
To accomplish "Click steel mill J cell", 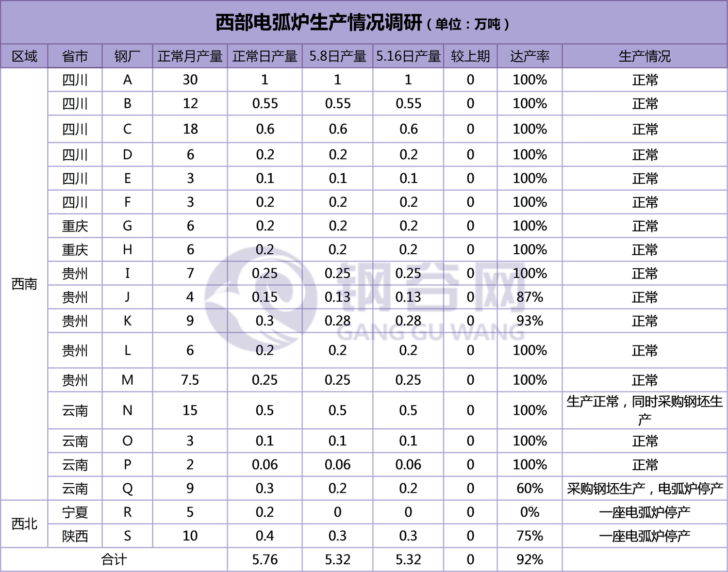I will (127, 297).
